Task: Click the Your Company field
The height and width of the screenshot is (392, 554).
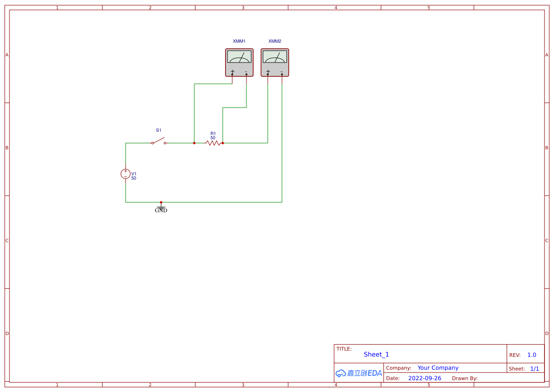Action: point(437,368)
